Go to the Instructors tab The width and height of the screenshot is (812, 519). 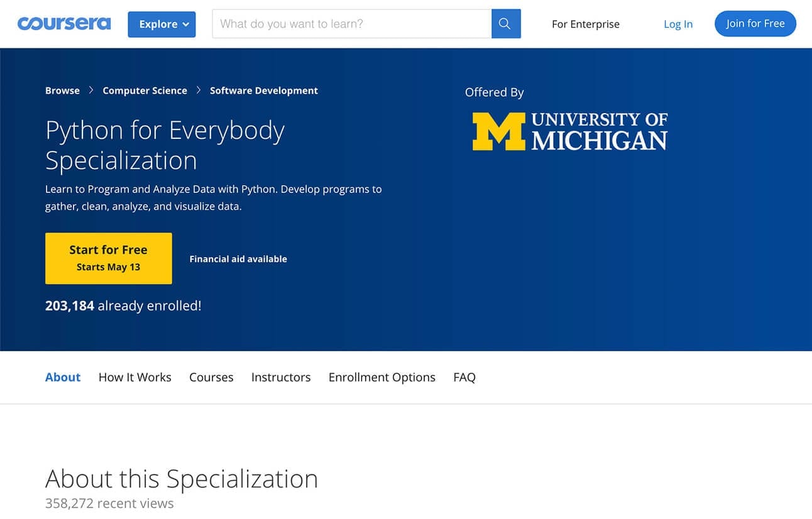click(x=281, y=377)
